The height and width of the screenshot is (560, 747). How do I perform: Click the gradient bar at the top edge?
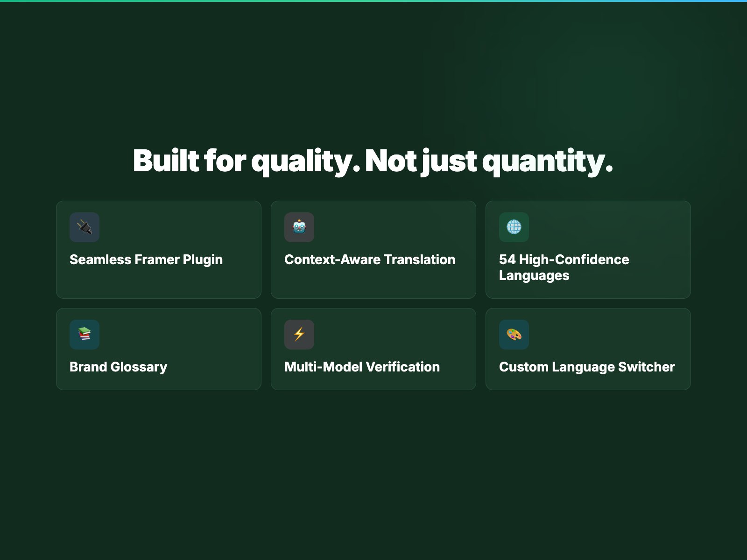coord(373,1)
